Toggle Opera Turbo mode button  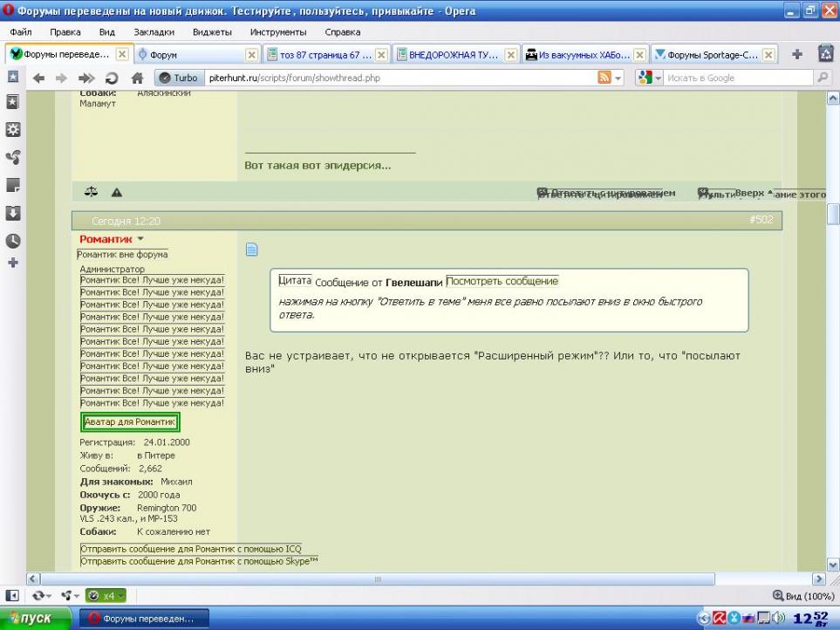tap(178, 78)
